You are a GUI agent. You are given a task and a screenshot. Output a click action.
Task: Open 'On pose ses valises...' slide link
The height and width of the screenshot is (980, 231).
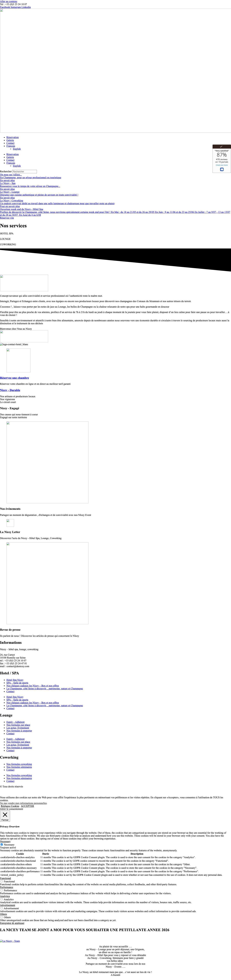point(11,175)
